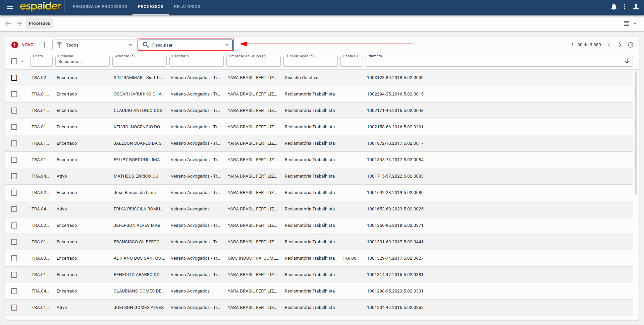Open the notifications bell

tap(614, 7)
